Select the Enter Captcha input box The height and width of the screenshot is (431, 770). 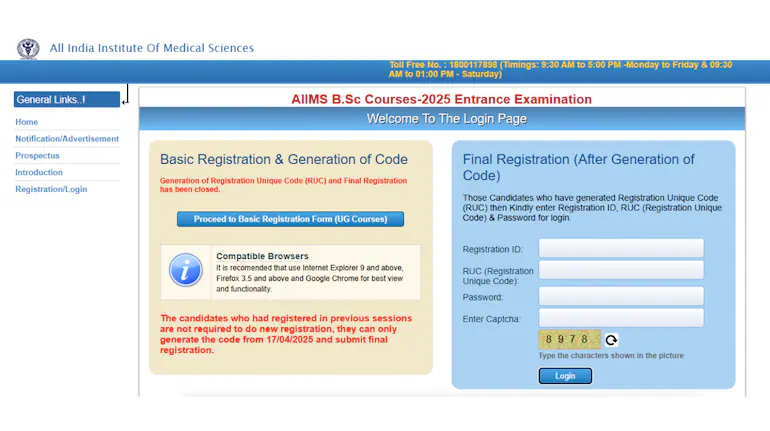pyautogui.click(x=621, y=318)
